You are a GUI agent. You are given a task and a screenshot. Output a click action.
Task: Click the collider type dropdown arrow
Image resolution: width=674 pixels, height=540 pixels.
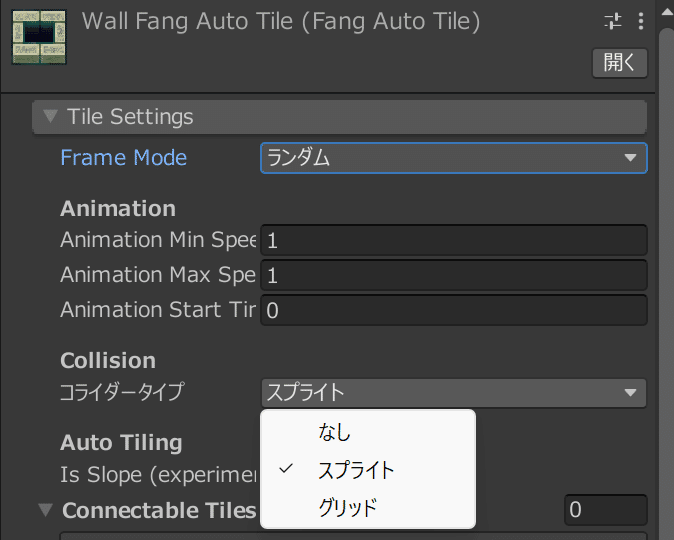(x=629, y=393)
